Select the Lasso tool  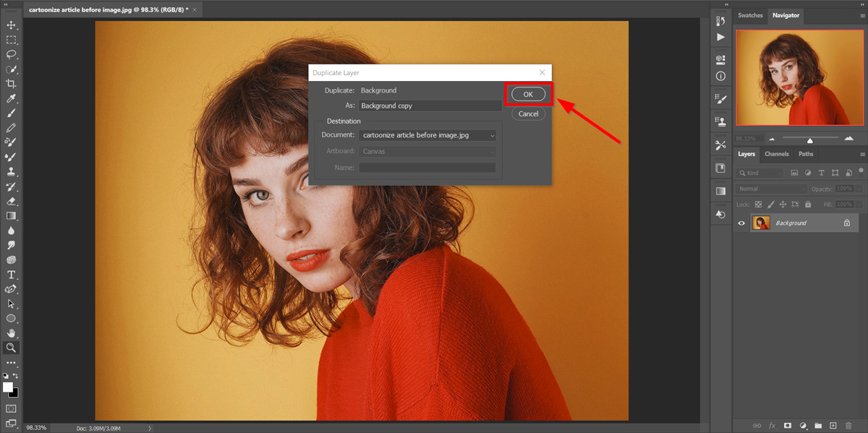click(12, 54)
